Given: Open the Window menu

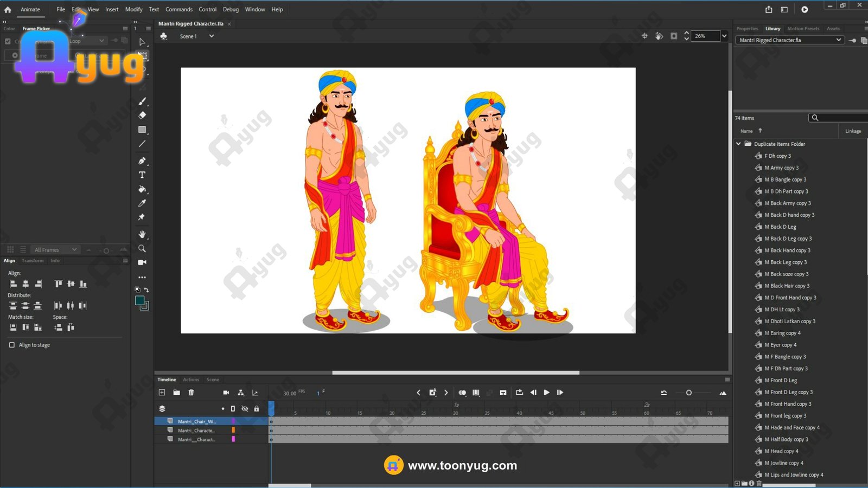Looking at the screenshot, I should coord(255,9).
